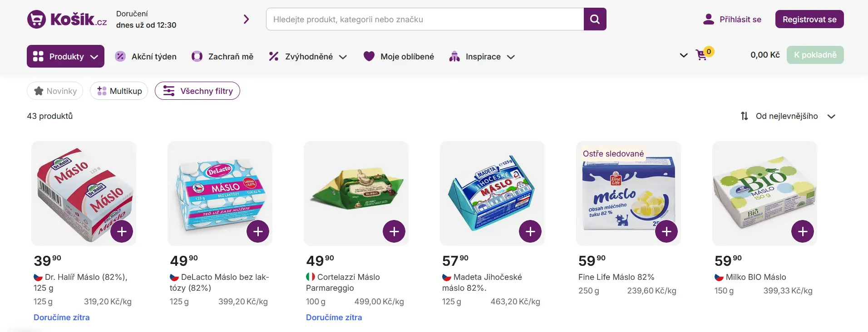Click the Košík.cz logo
868x332 pixels.
[67, 20]
